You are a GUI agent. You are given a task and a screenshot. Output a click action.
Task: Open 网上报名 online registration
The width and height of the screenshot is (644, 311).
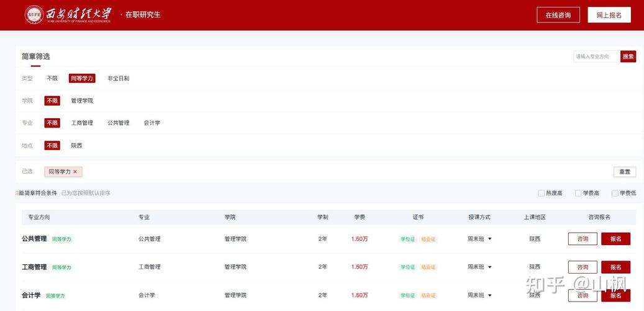pyautogui.click(x=609, y=15)
